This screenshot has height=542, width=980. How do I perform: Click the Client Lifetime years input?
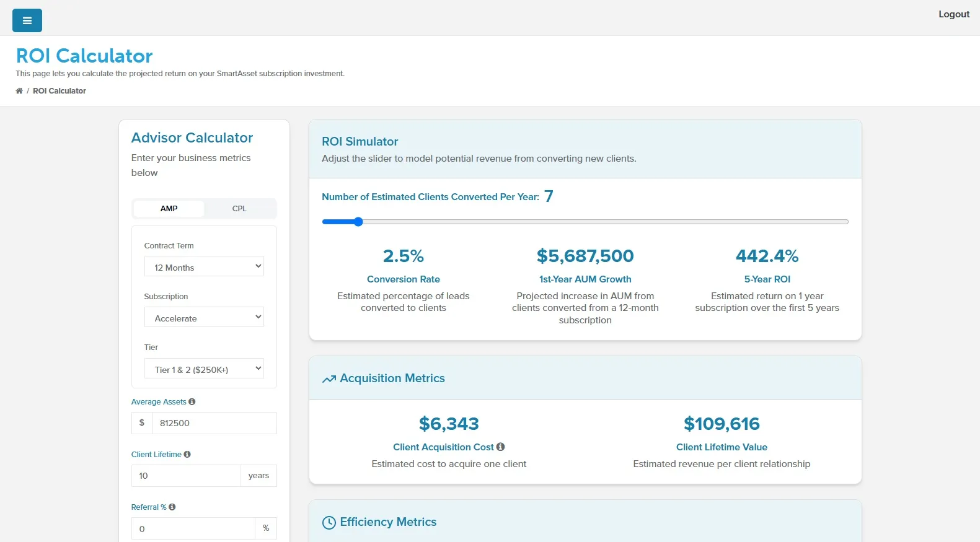186,476
